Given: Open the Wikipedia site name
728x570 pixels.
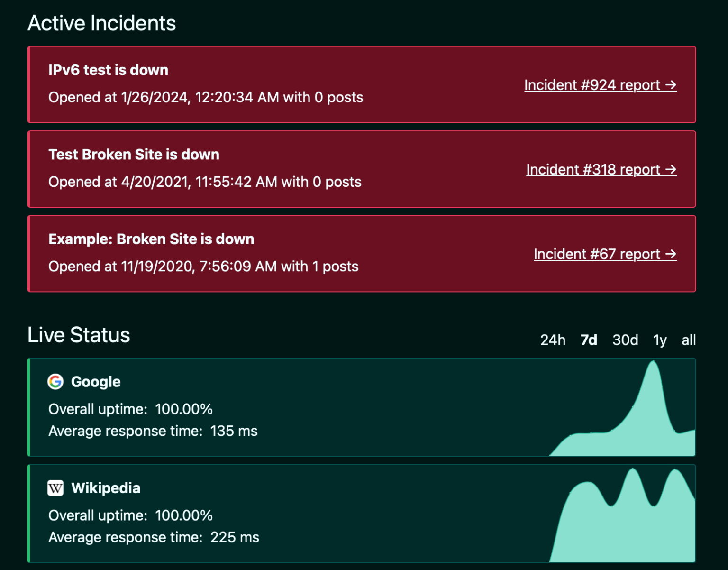Looking at the screenshot, I should click(x=106, y=488).
